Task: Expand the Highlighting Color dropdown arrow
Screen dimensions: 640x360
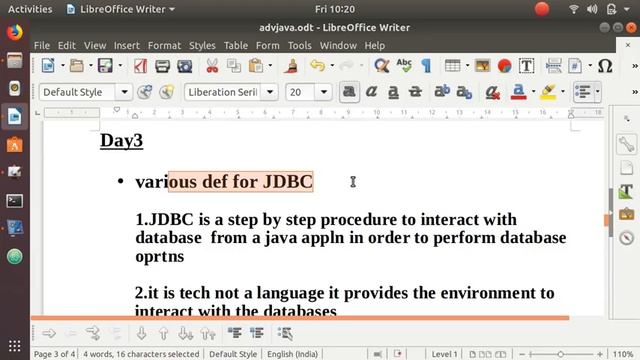Action: 563,92
